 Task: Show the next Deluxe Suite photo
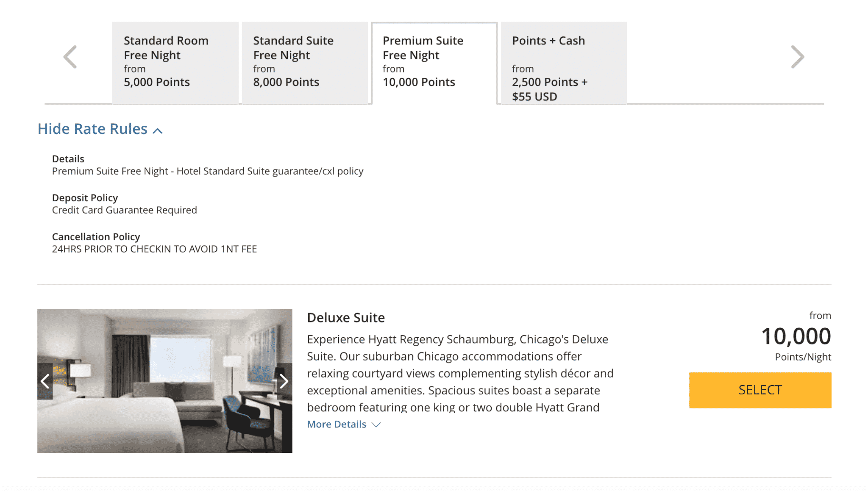pos(284,381)
